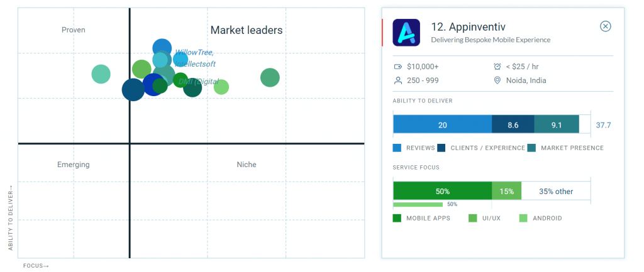Select the dark navy bubble on vertical axis
This screenshot has height=272, width=644.
(133, 89)
